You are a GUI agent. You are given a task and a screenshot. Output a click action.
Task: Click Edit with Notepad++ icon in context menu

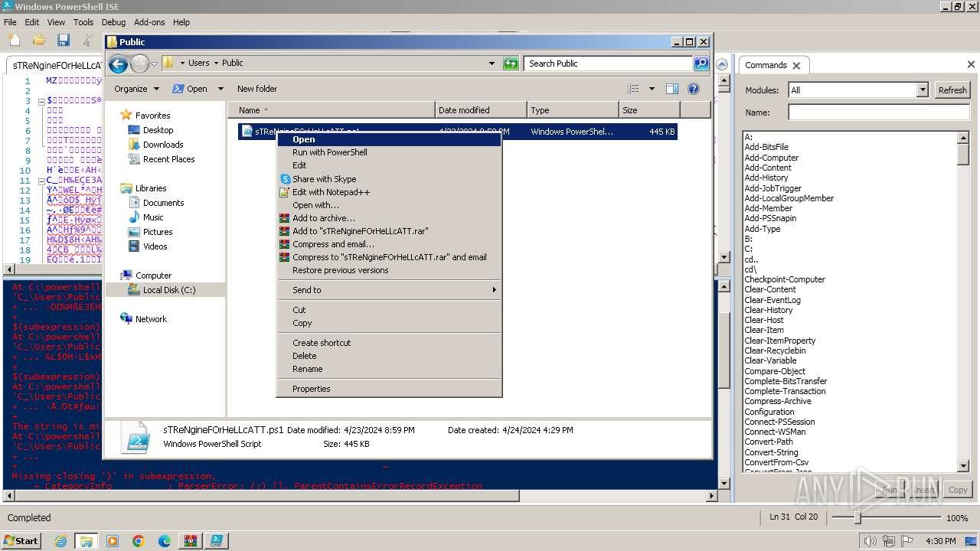(x=285, y=192)
